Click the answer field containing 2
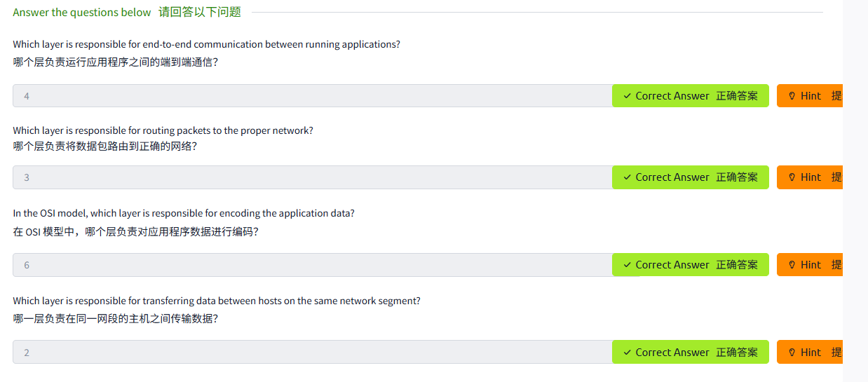This screenshot has height=382, width=868. 313,352
